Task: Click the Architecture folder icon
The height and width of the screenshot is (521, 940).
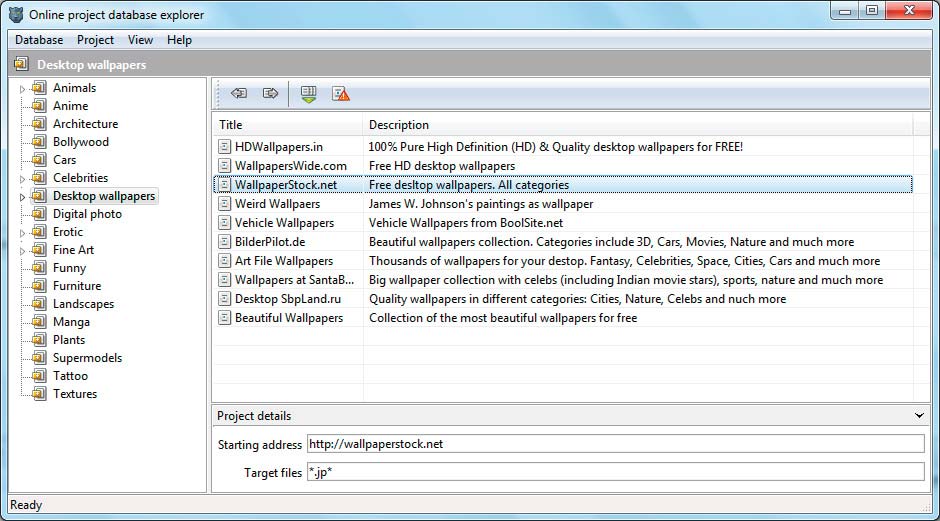Action: [39, 124]
